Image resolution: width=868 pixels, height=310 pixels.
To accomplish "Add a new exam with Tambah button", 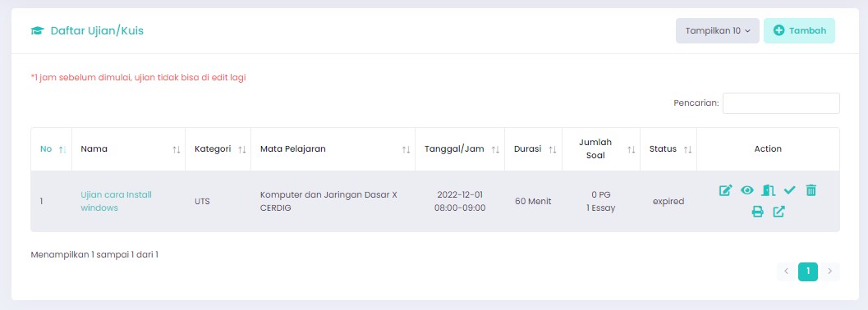I will click(799, 31).
